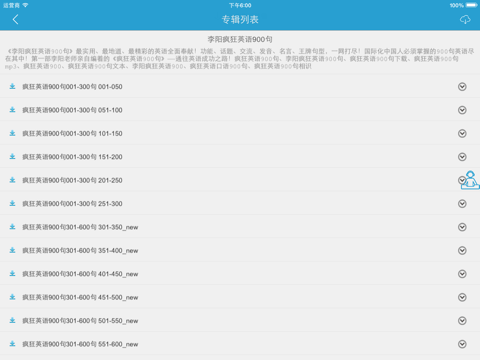Viewport: 480px width, 360px height.
Task: Download track 疯狂英语900句001-300句 051-100
Action: click(12, 110)
